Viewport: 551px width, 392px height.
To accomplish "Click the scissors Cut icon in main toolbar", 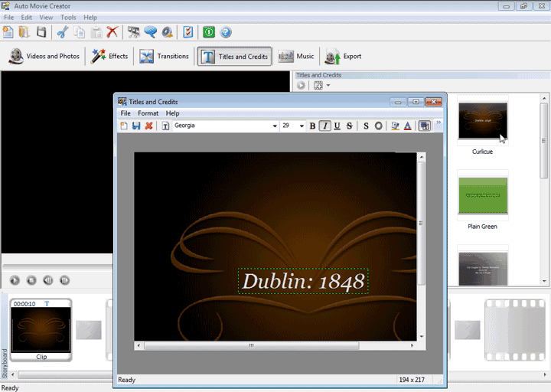I will (63, 32).
